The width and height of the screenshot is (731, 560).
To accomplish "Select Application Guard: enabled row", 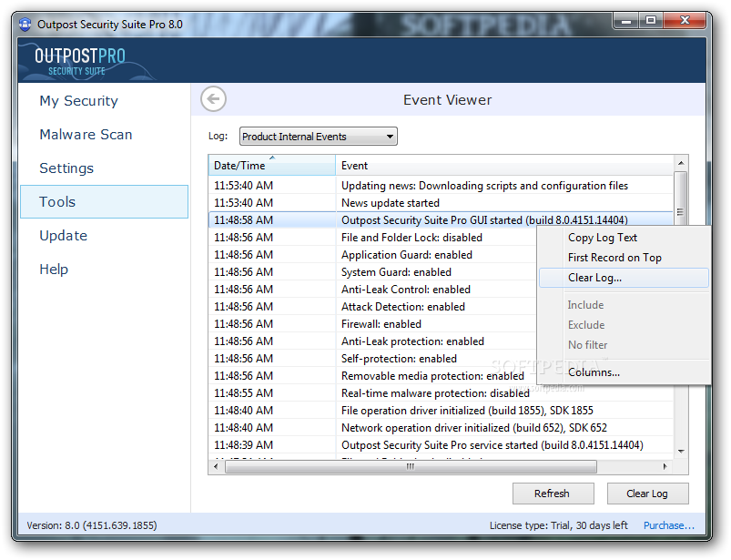I will [373, 255].
